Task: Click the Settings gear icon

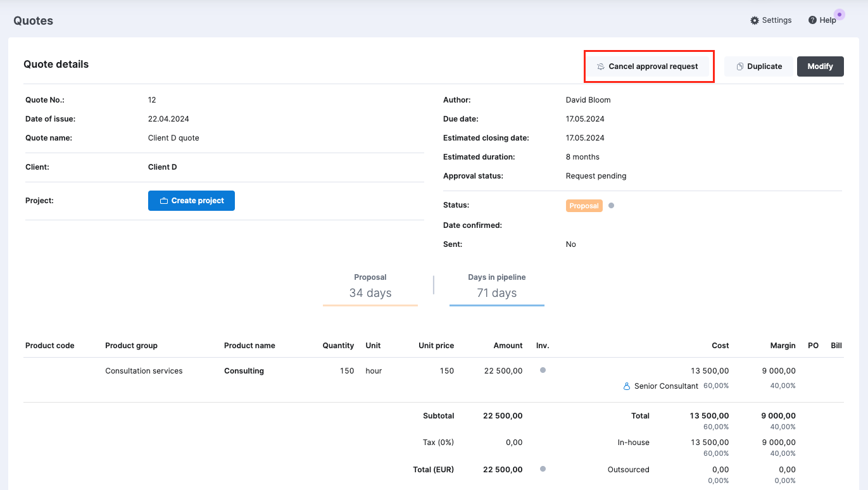Action: click(754, 20)
